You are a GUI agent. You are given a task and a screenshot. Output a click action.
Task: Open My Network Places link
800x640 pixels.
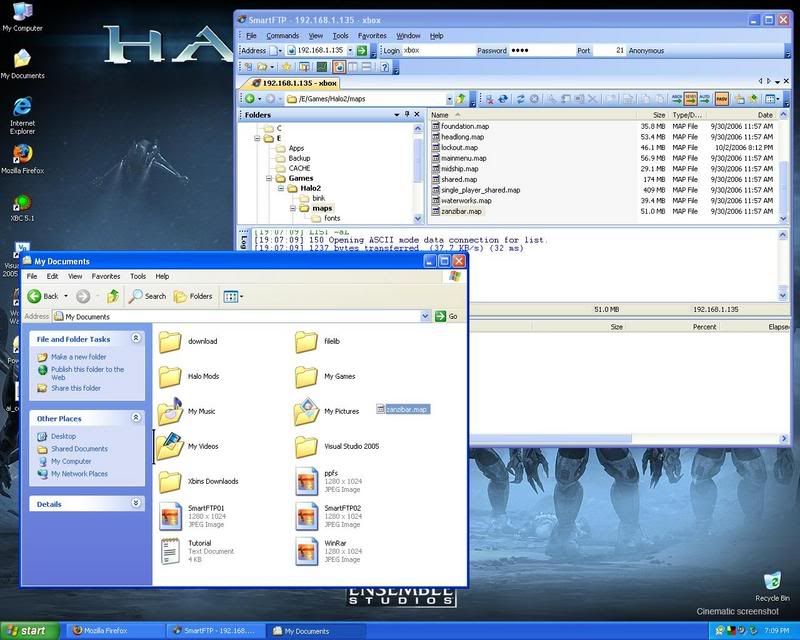pyautogui.click(x=79, y=474)
